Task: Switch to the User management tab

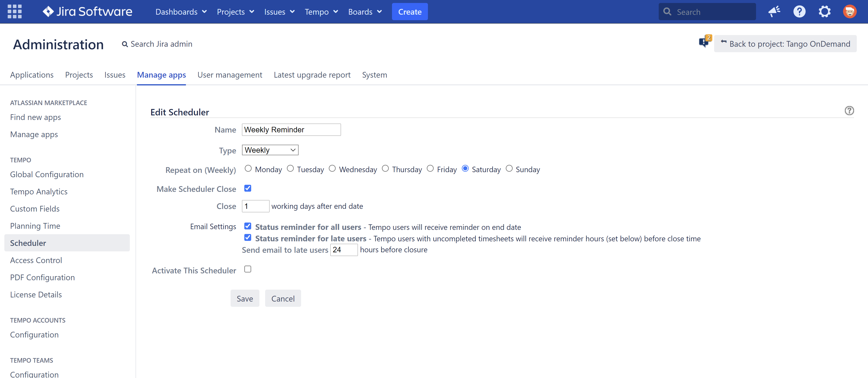Action: (230, 75)
